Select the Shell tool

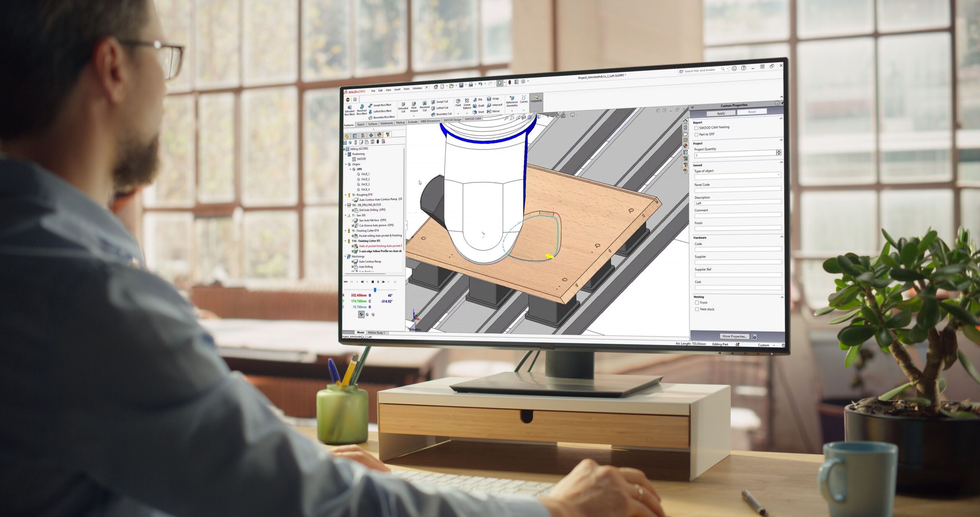click(475, 111)
